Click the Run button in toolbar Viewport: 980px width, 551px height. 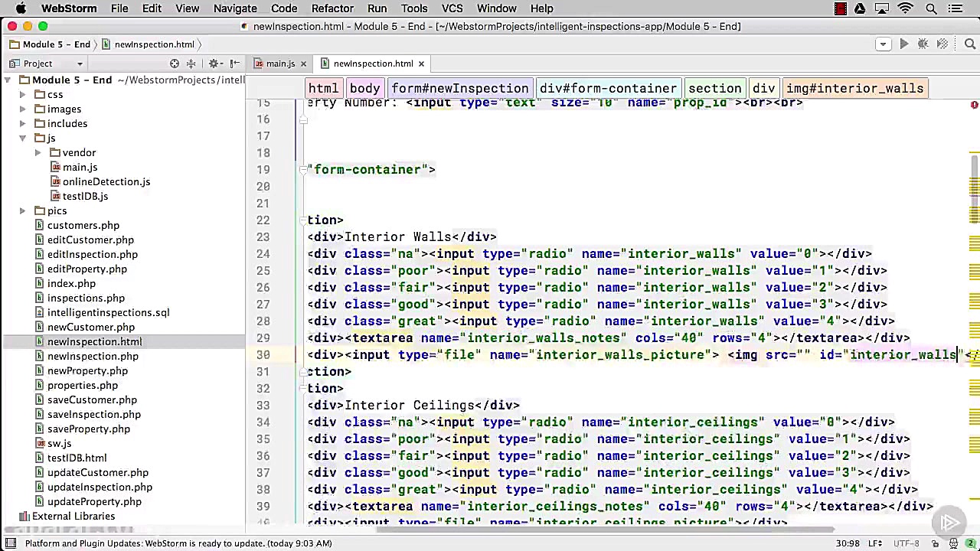click(904, 44)
